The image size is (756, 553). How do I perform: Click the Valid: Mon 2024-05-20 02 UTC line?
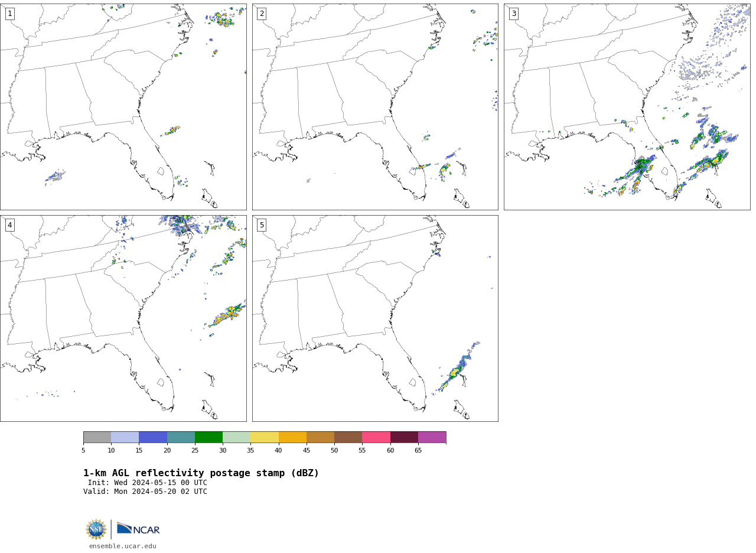click(x=145, y=492)
